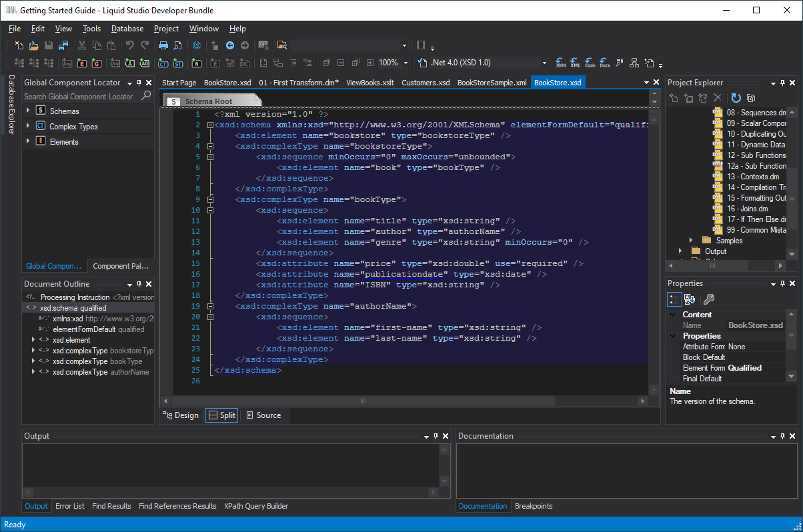Collapse the Content section in Properties
Viewport: 803px width, 532px height.
[672, 315]
